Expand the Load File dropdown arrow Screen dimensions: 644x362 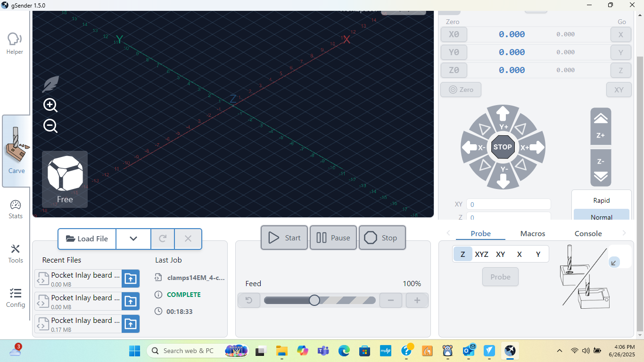(x=133, y=239)
